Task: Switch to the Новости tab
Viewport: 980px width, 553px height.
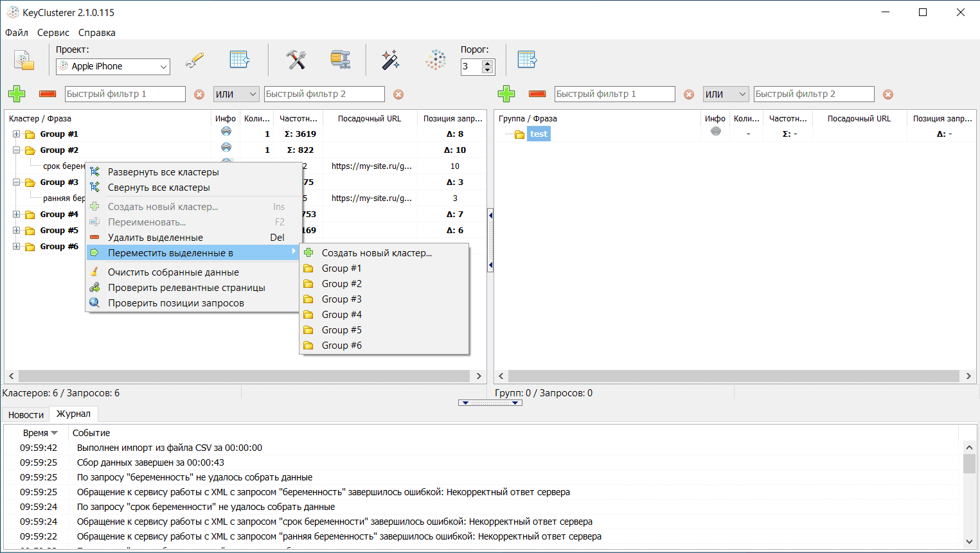Action: (x=26, y=415)
